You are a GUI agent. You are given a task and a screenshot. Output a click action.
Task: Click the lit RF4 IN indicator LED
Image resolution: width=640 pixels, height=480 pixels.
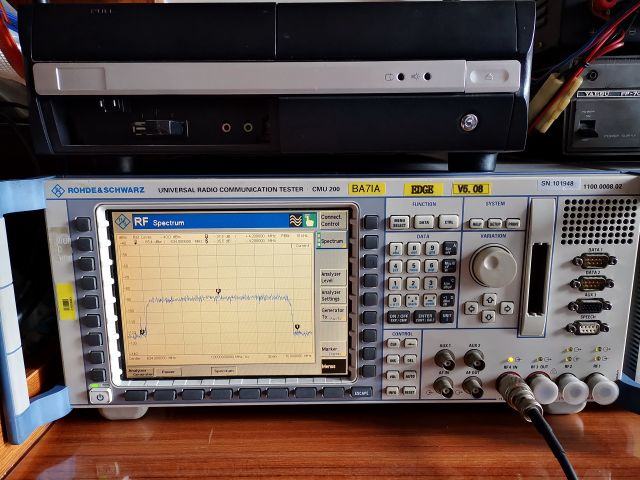pos(510,360)
